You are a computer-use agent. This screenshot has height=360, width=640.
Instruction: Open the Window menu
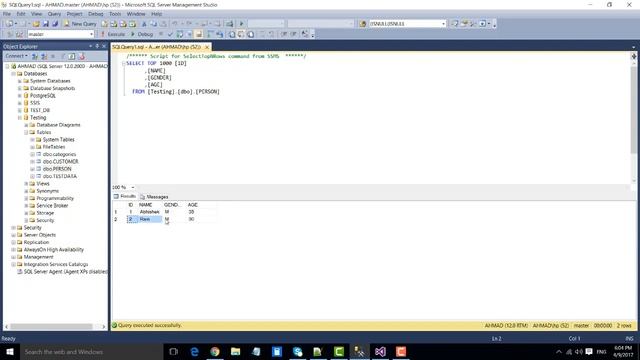tap(136, 14)
